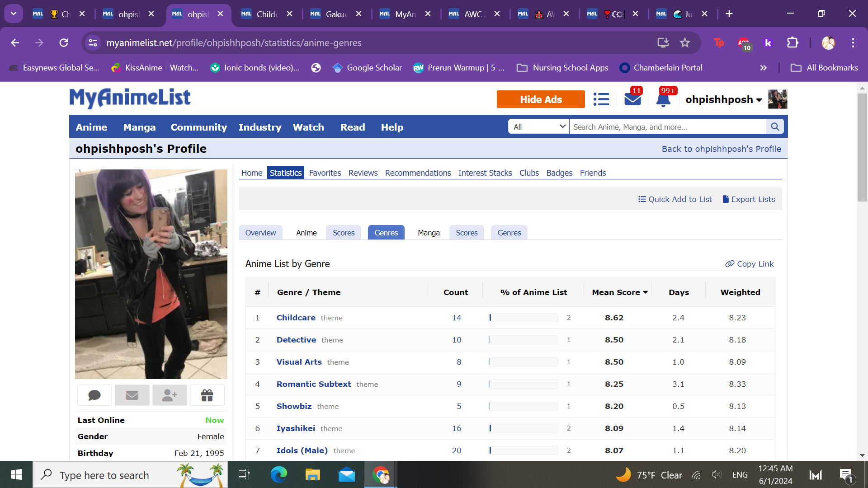The width and height of the screenshot is (868, 488).
Task: Click the Google Scholar bookmark
Action: pyautogui.click(x=367, y=68)
